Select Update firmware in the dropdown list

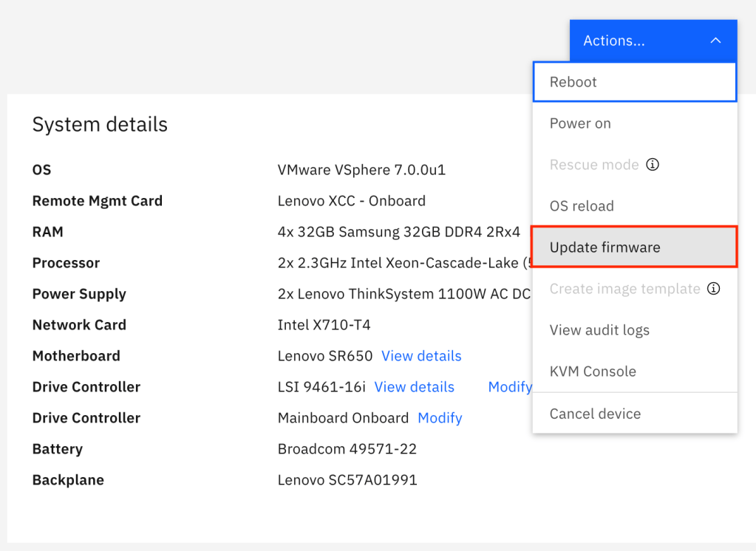605,247
